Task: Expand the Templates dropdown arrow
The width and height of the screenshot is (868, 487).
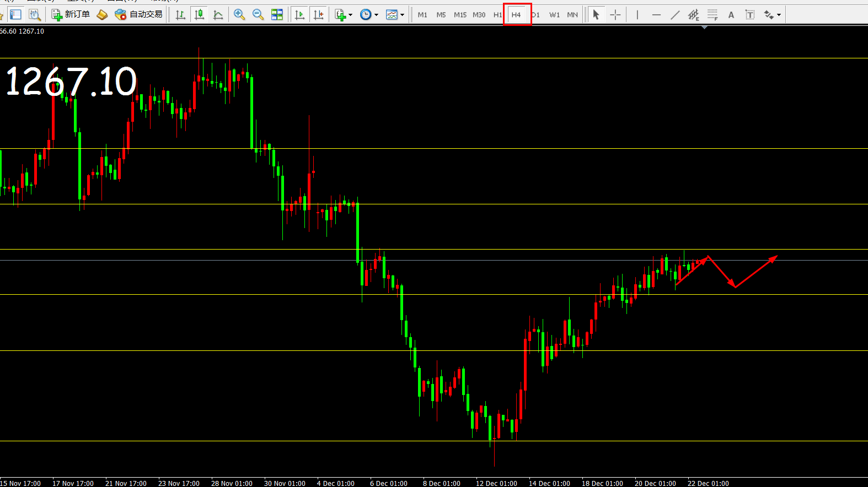Action: tap(402, 15)
